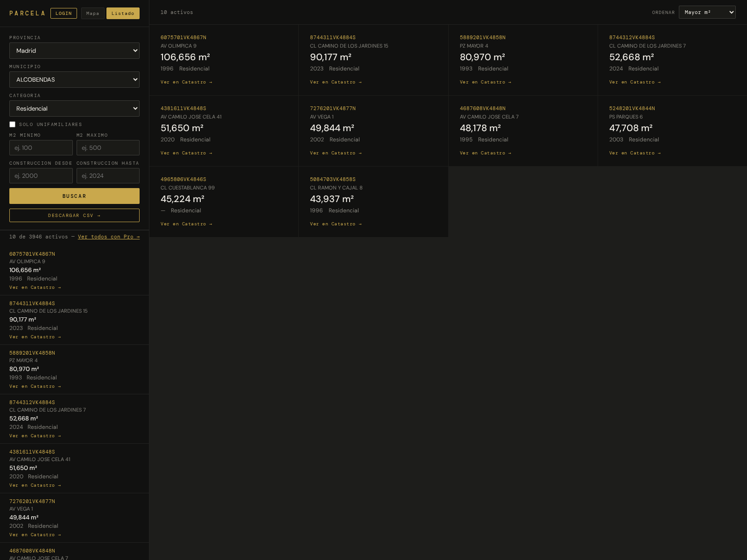Open the Ordenar dropdown set to Mayor m²
The height and width of the screenshot is (560, 747).
click(x=707, y=12)
